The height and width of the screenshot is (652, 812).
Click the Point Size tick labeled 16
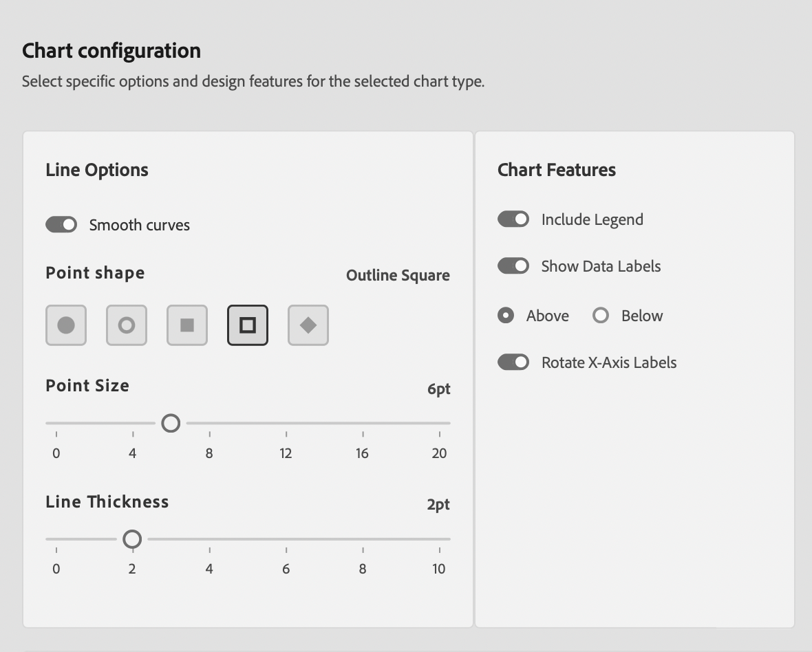362,453
